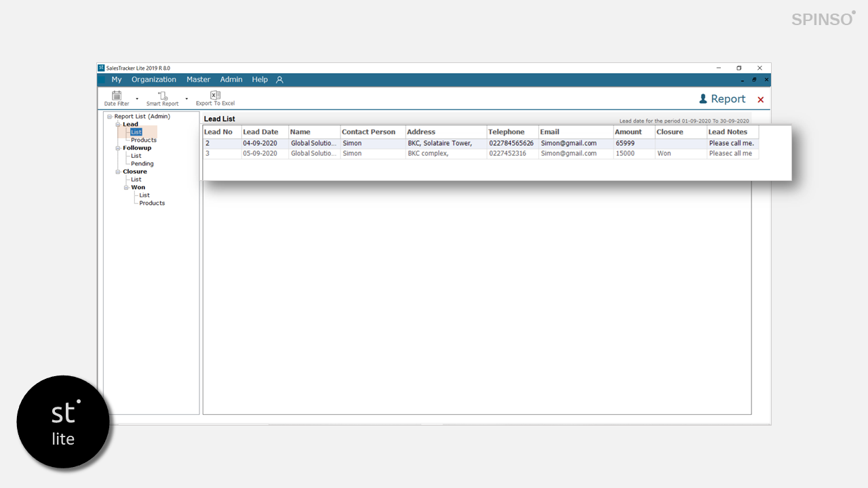
Task: Open the Admin menu
Action: tap(231, 80)
